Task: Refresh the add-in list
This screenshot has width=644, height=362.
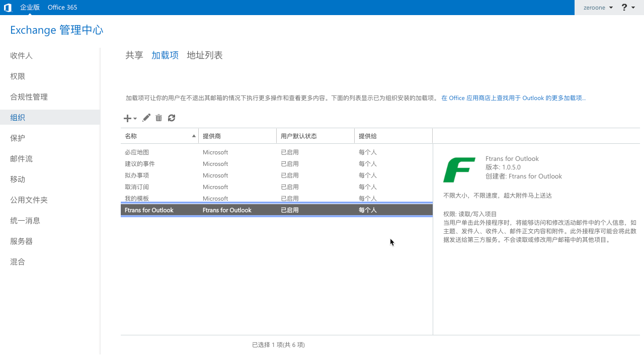Action: coord(171,118)
